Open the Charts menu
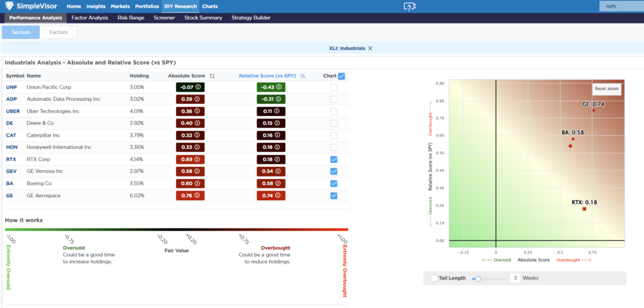Image resolution: width=644 pixels, height=308 pixels. (210, 6)
